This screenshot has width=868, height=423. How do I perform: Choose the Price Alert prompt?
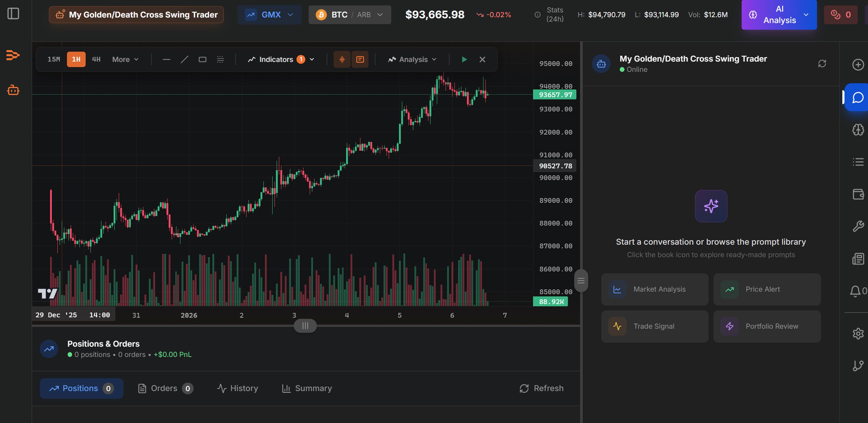(x=767, y=289)
